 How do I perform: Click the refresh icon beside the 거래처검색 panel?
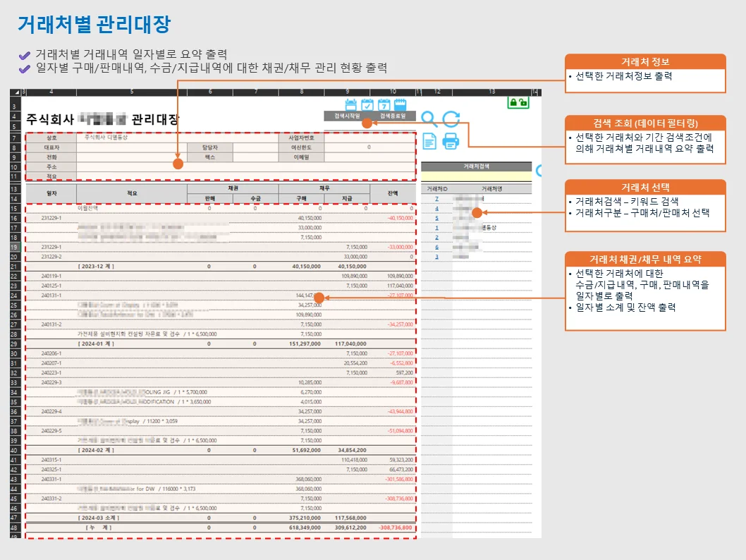pos(539,171)
